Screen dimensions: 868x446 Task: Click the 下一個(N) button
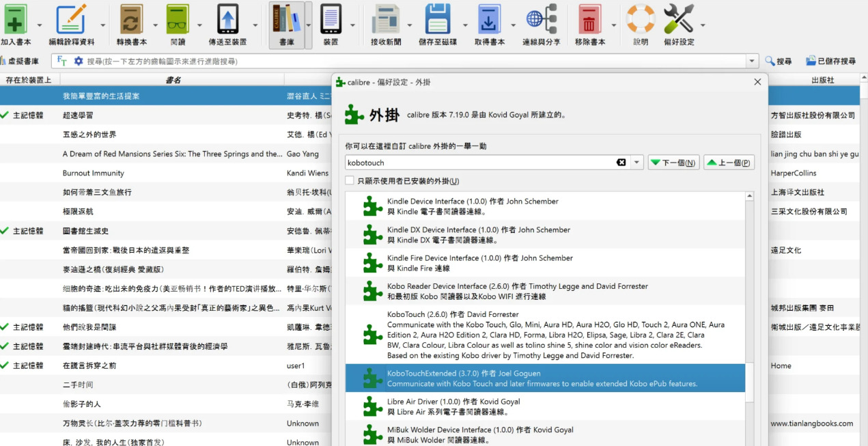[673, 163]
